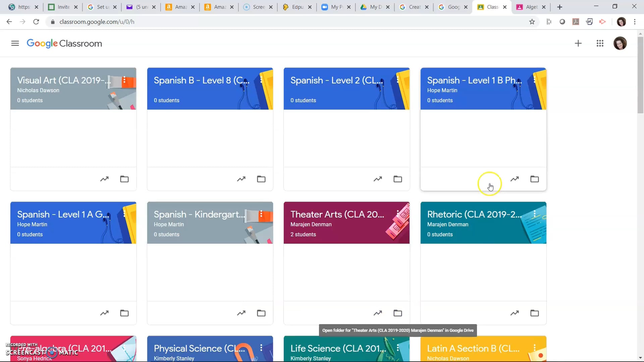
Task: Open gradebook icon for Spanish - Level 2
Action: (378, 179)
